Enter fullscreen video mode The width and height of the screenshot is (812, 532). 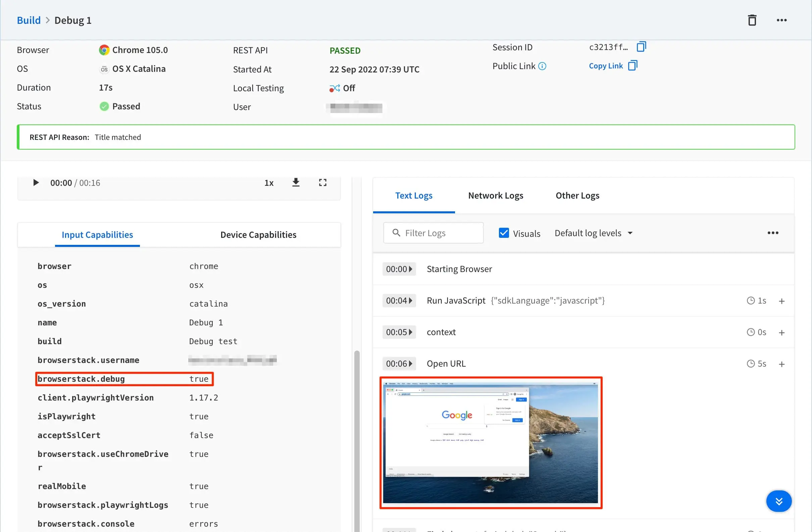[322, 183]
